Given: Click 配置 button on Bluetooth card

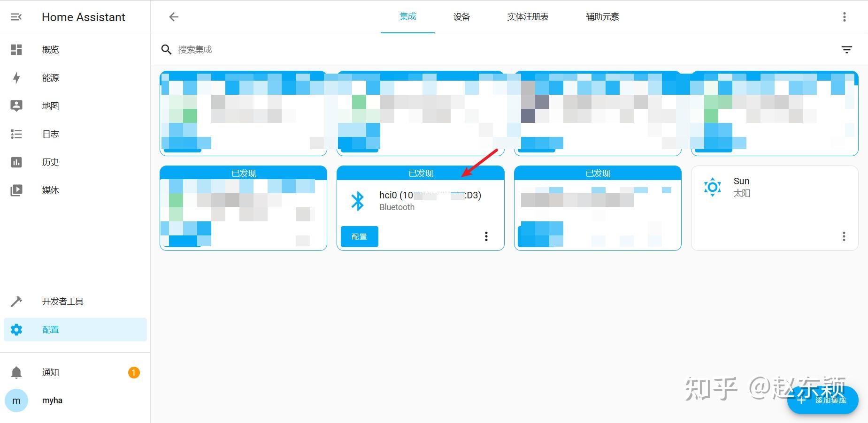Looking at the screenshot, I should (x=360, y=237).
